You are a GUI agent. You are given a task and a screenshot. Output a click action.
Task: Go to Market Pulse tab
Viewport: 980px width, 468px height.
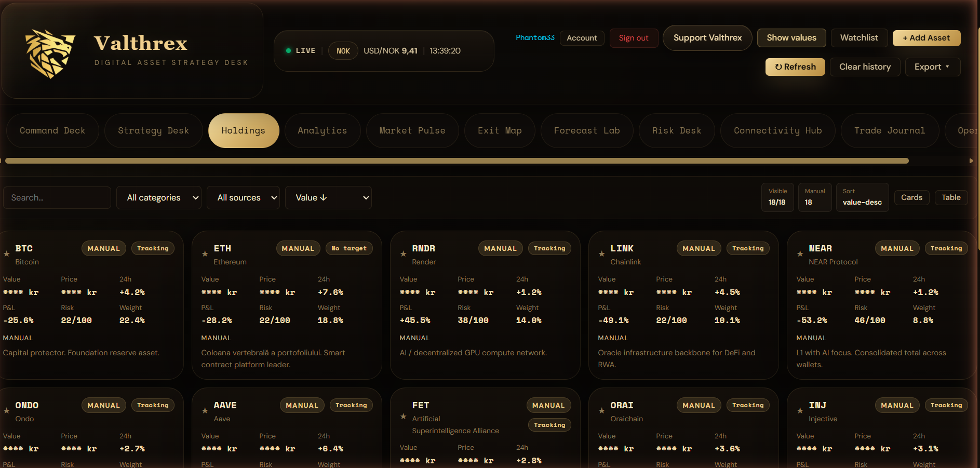click(412, 131)
